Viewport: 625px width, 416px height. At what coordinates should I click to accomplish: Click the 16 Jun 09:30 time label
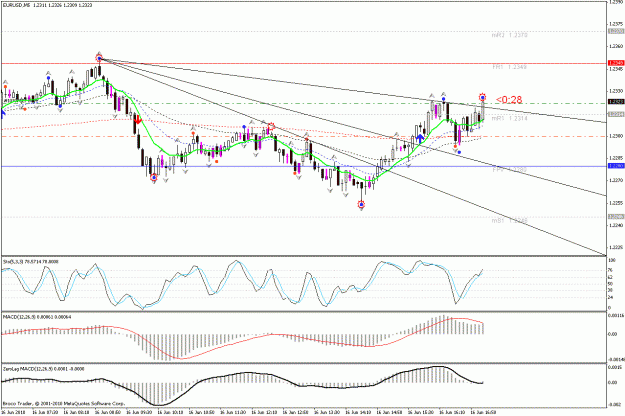click(139, 413)
